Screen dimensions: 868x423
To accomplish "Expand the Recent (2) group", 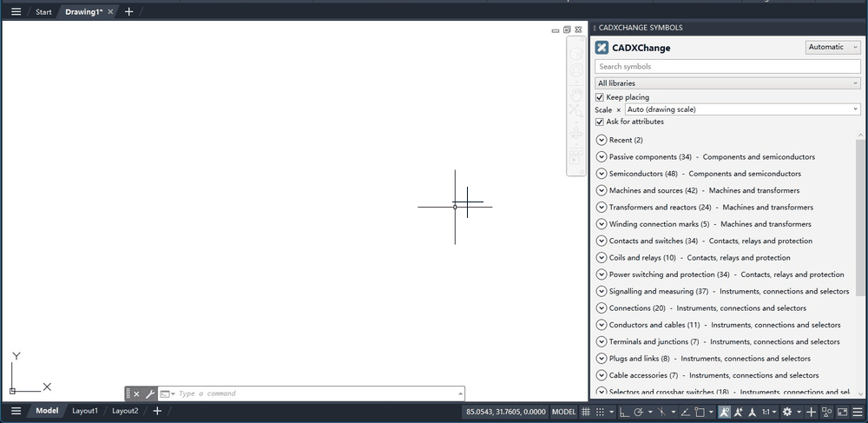I will [602, 140].
